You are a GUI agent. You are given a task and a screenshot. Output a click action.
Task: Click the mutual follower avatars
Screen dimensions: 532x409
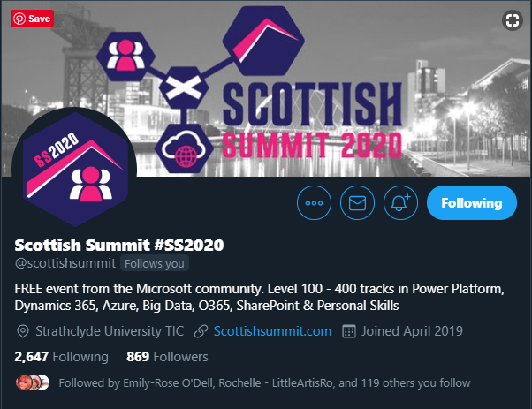coord(33,382)
